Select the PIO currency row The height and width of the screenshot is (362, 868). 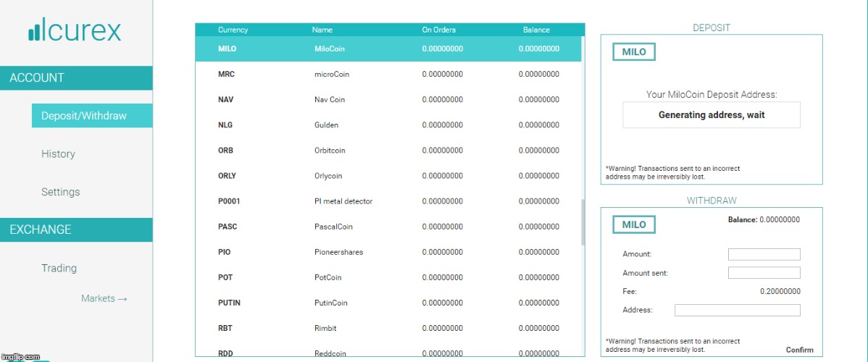tap(388, 253)
